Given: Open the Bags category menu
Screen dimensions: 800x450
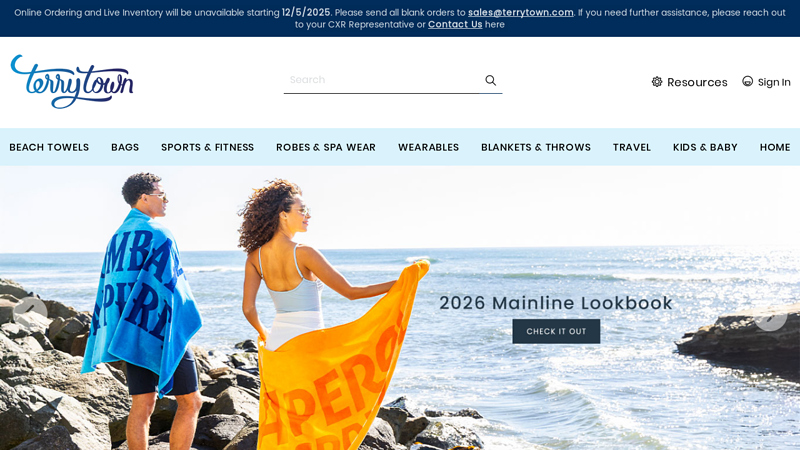Looking at the screenshot, I should click(x=125, y=147).
